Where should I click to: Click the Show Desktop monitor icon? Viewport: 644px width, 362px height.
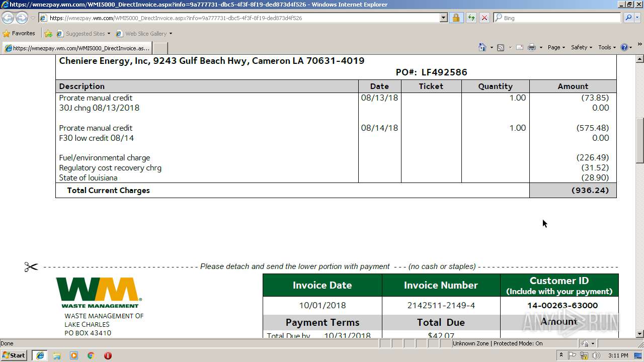coord(637,355)
